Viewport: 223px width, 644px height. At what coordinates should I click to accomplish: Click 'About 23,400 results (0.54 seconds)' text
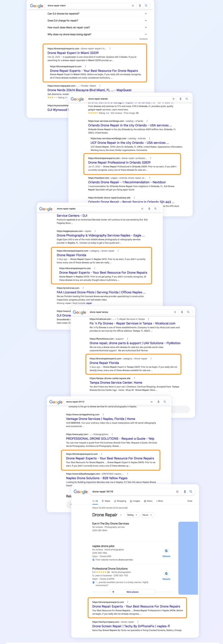[x=110, y=508]
